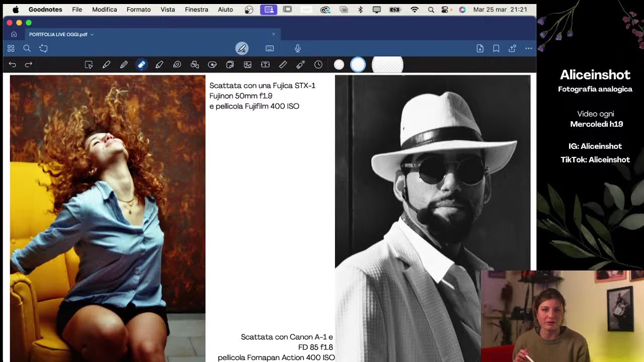The image size is (644, 362).
Task: Add a text box
Action: tap(265, 64)
